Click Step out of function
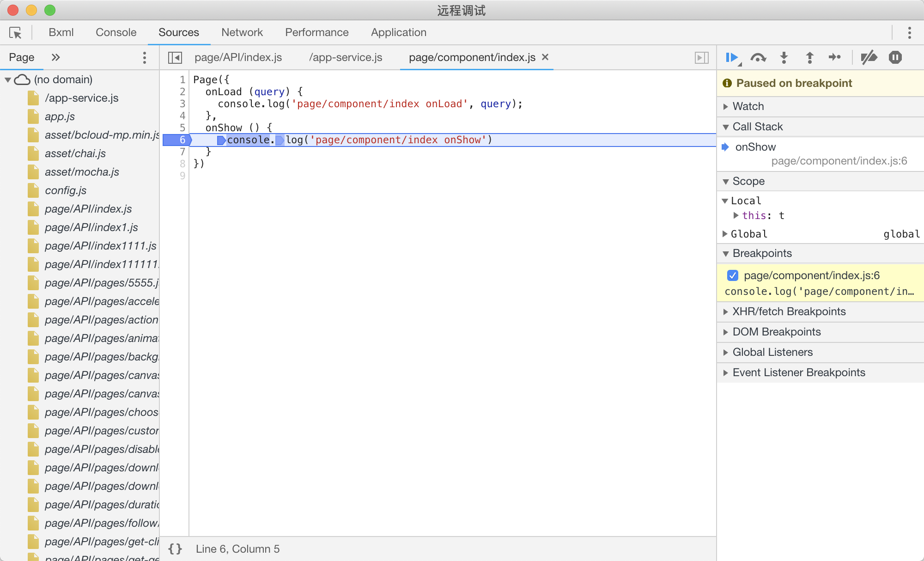The height and width of the screenshot is (561, 924). pyautogui.click(x=809, y=57)
